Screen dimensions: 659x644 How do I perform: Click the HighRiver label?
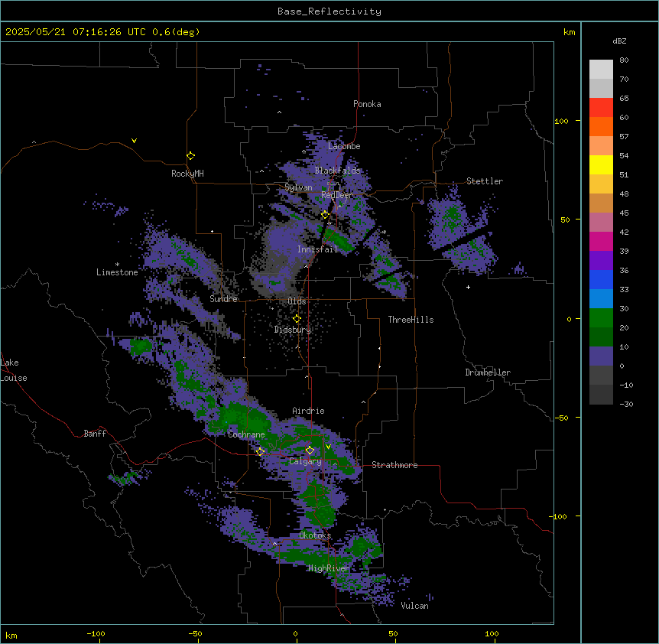coord(329,568)
